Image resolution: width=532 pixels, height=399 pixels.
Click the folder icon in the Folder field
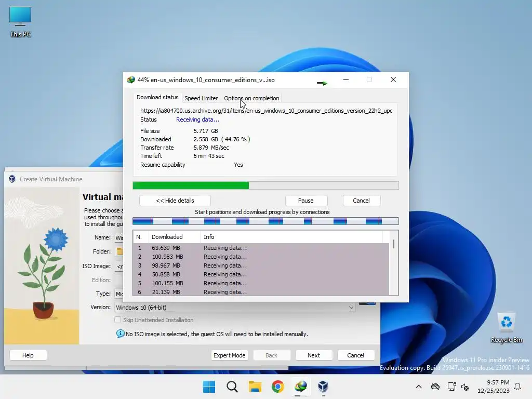pyautogui.click(x=120, y=251)
